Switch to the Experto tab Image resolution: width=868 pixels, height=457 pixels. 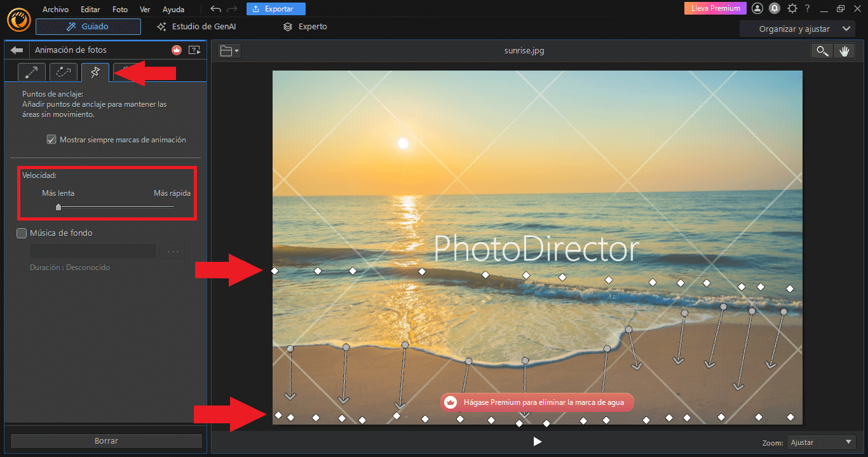pos(306,27)
